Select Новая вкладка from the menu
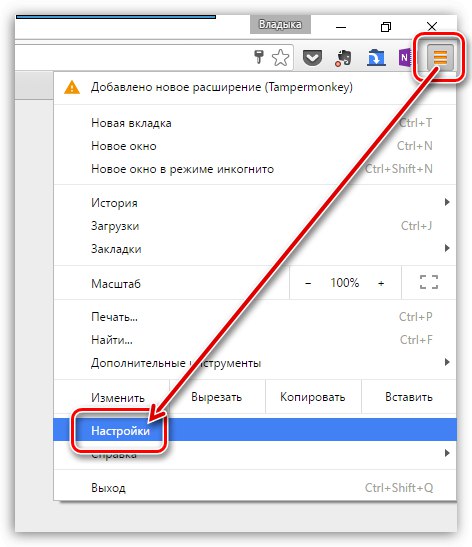The width and height of the screenshot is (472, 547). point(255,123)
